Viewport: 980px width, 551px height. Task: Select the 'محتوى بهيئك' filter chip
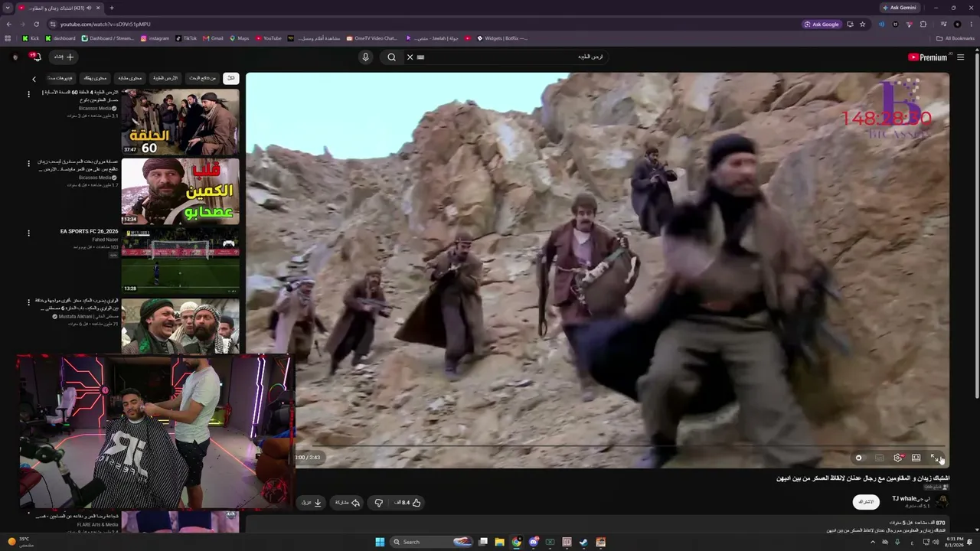click(95, 78)
